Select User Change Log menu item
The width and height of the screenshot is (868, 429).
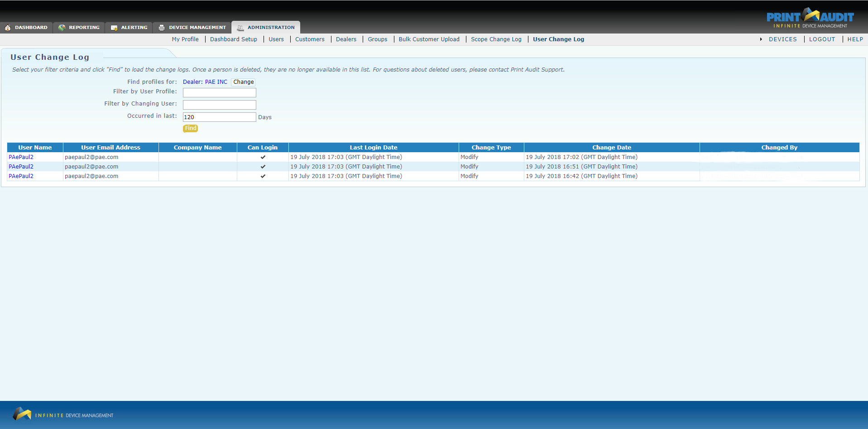pos(558,39)
